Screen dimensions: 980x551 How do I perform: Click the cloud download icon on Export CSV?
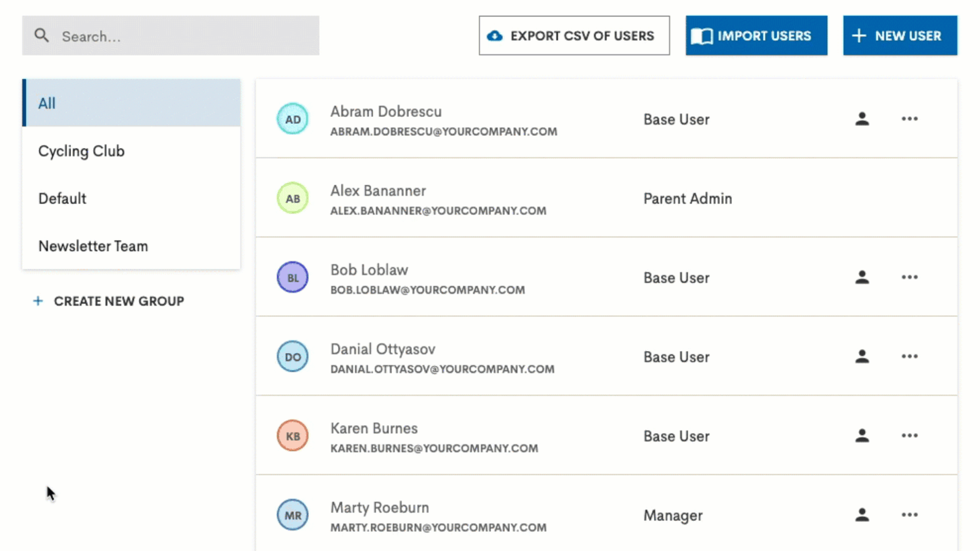click(495, 36)
